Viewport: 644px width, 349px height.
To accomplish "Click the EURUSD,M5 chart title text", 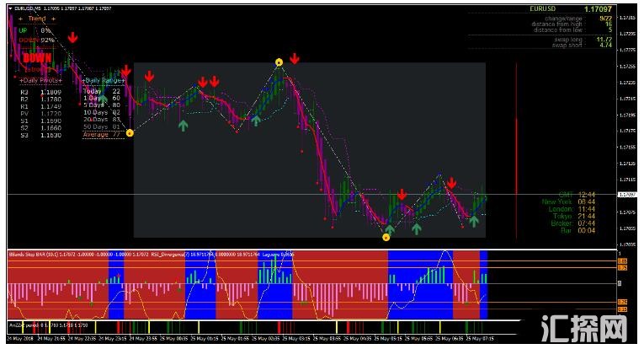I will [28, 8].
